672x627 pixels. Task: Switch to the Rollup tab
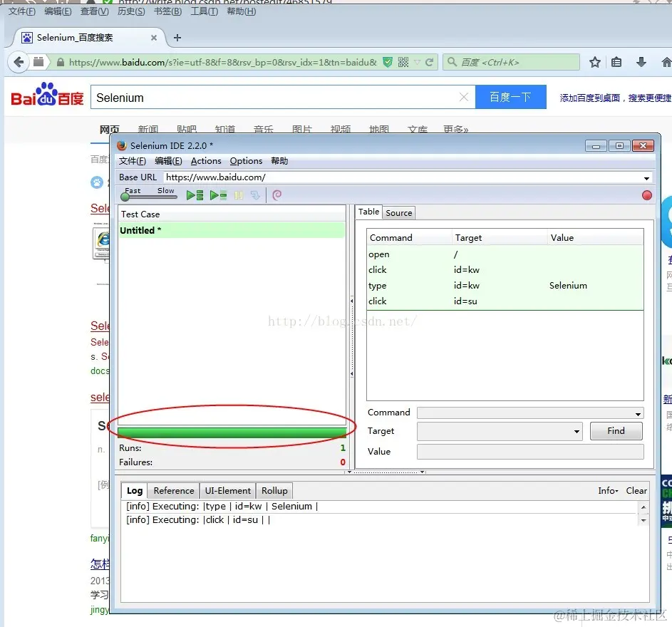click(x=274, y=491)
